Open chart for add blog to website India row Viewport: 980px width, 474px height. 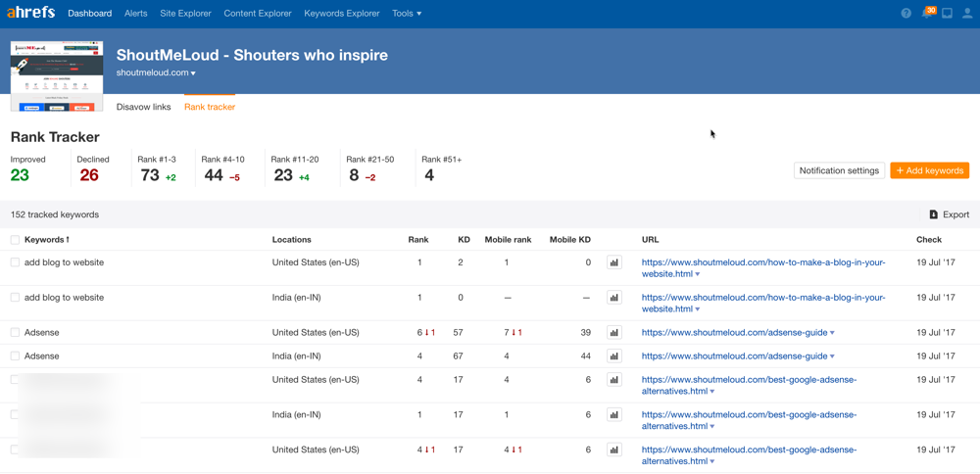click(613, 298)
